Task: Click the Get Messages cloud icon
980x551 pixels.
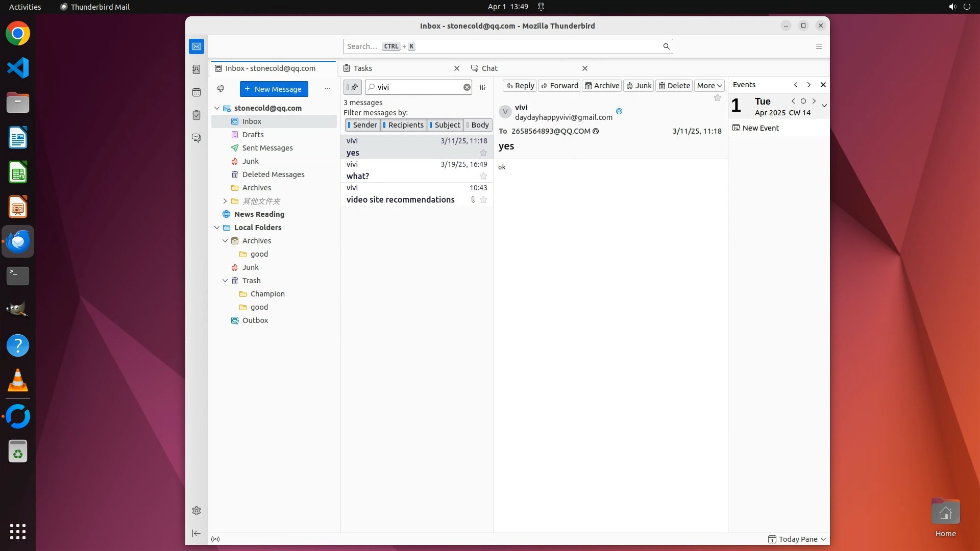Action: click(x=220, y=89)
